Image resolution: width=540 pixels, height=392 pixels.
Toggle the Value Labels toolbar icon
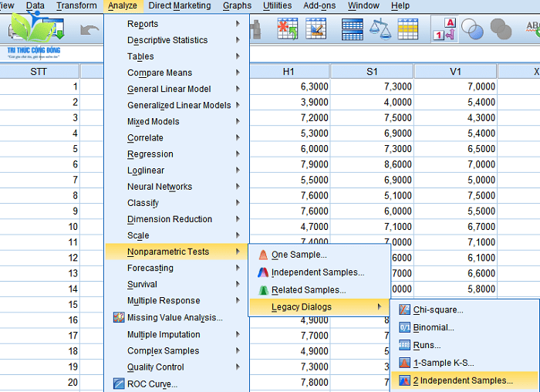[444, 29]
